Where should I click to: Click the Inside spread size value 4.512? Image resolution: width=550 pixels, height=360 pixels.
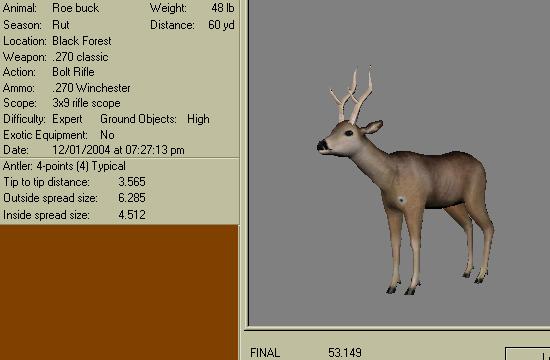(132, 214)
